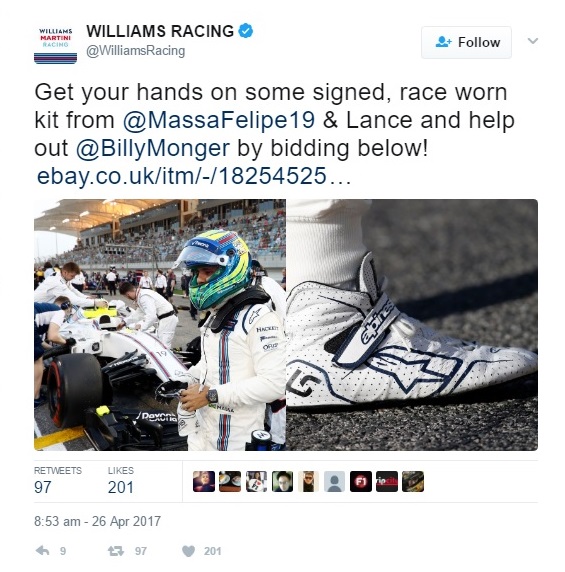Image resolution: width=565 pixels, height=572 pixels.
Task: Open the @BillyMonger mention
Action: point(153,148)
